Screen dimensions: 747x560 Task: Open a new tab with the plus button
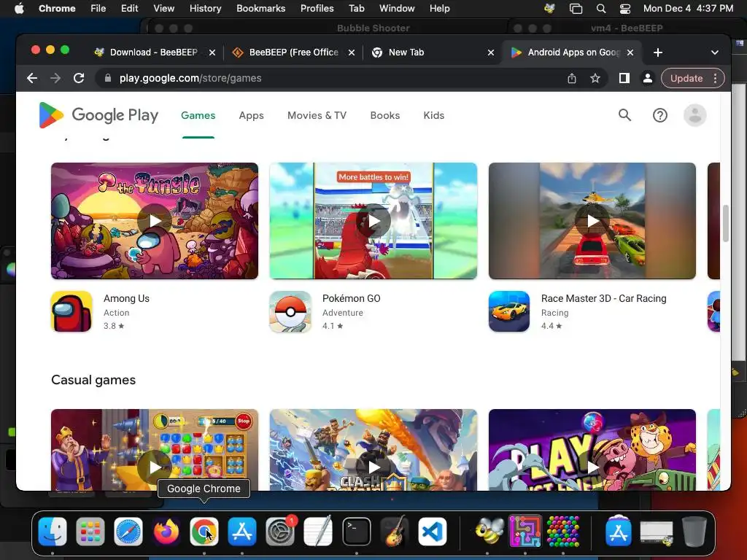(658, 52)
